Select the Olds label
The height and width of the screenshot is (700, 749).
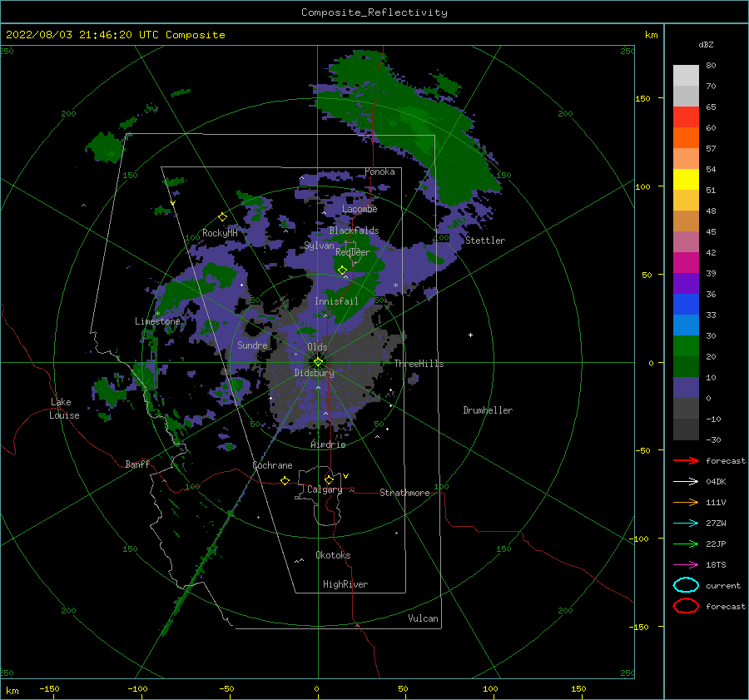click(317, 347)
